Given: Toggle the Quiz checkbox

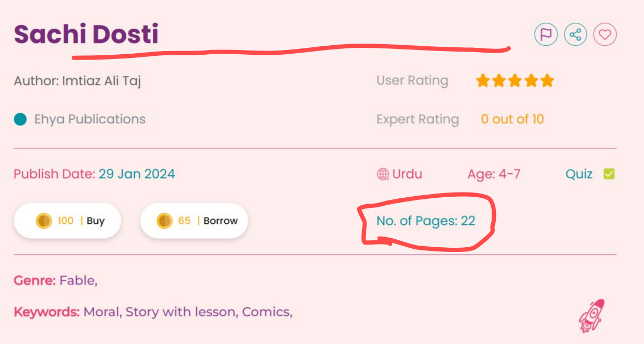Looking at the screenshot, I should tap(609, 174).
